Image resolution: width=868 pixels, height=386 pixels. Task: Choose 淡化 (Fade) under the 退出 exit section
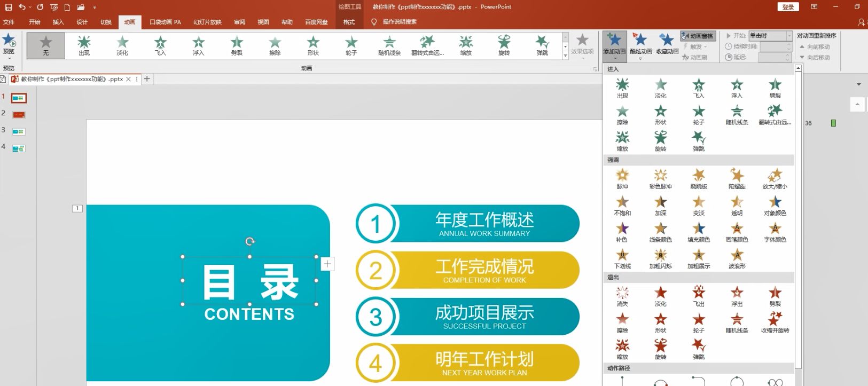click(661, 297)
